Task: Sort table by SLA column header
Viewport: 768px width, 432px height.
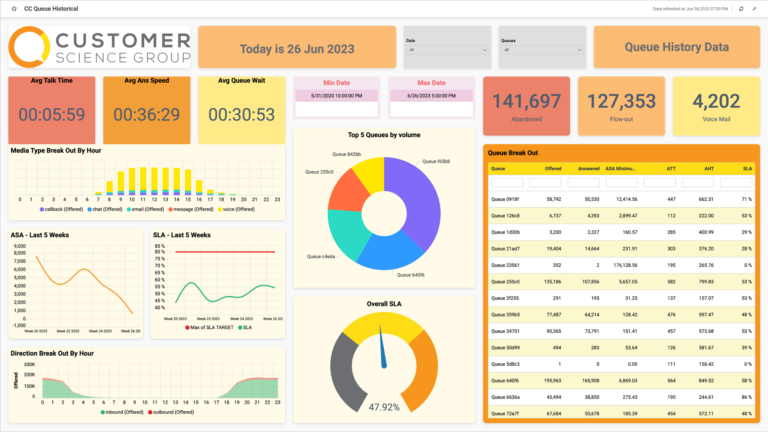Action: (746, 169)
